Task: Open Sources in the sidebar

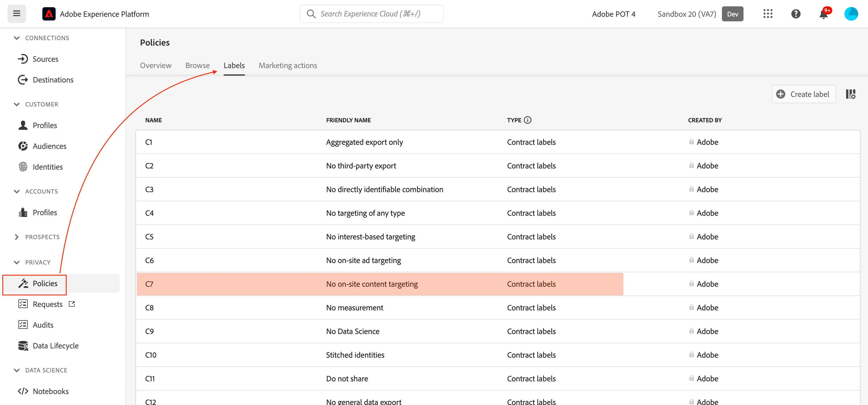Action: coord(46,59)
